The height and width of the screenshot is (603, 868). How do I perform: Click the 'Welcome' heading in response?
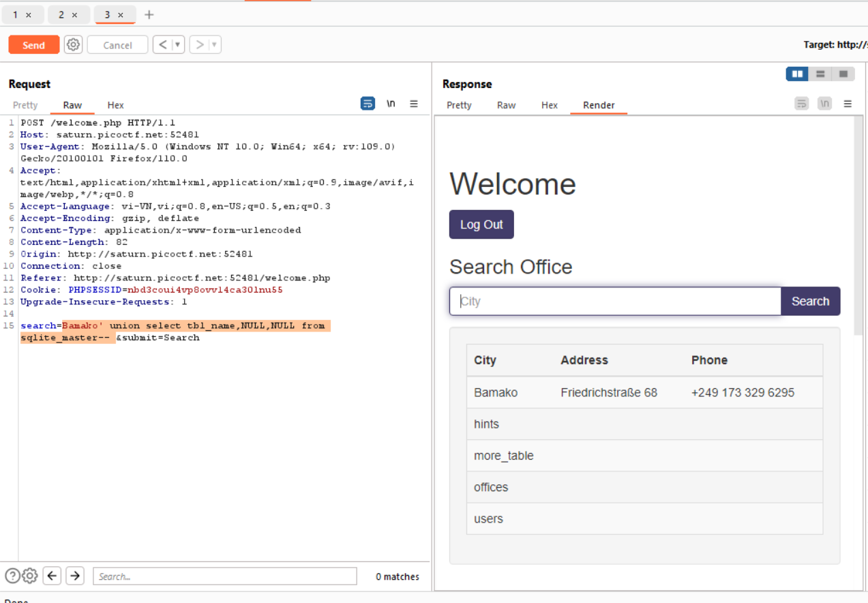pyautogui.click(x=512, y=184)
